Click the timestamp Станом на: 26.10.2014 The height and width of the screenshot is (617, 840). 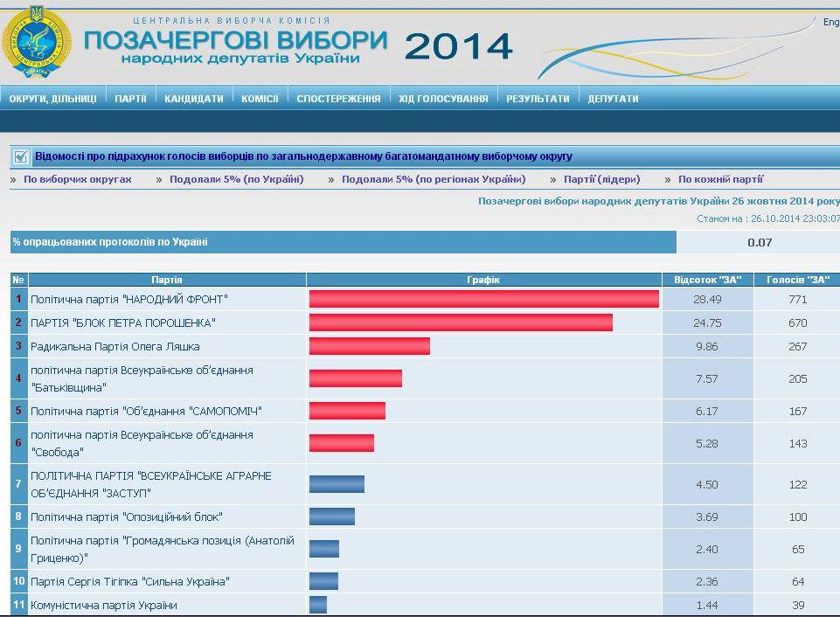pos(768,218)
